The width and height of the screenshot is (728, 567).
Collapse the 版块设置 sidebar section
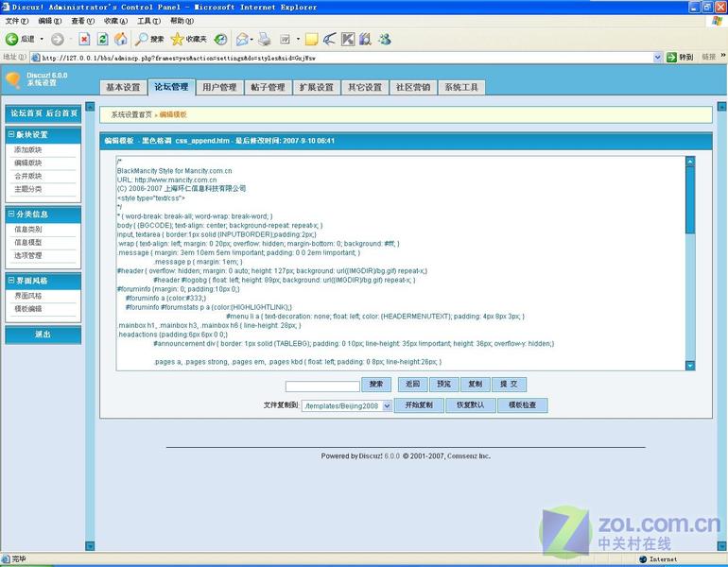click(11, 134)
